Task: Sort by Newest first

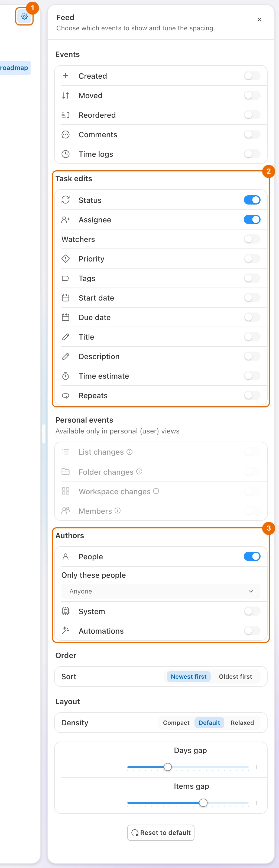Action: click(x=189, y=676)
